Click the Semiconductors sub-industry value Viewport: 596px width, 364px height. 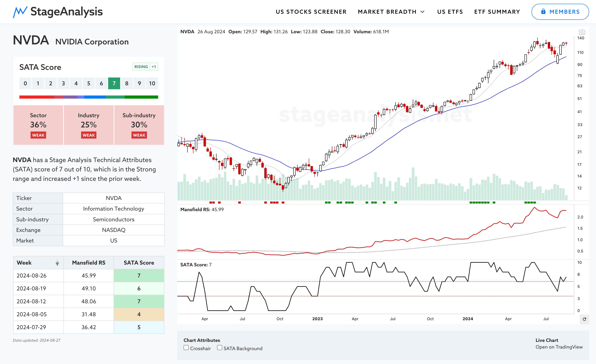point(114,219)
